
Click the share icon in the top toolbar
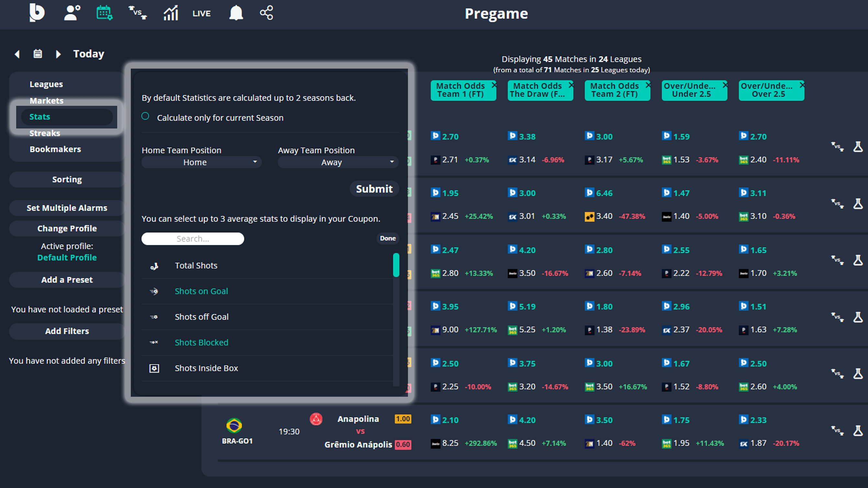(x=266, y=13)
